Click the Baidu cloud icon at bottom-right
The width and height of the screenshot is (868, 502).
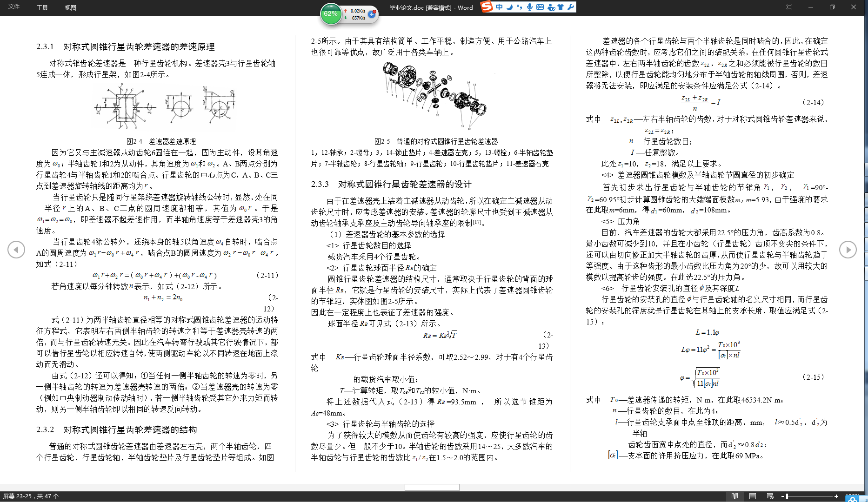(852, 498)
